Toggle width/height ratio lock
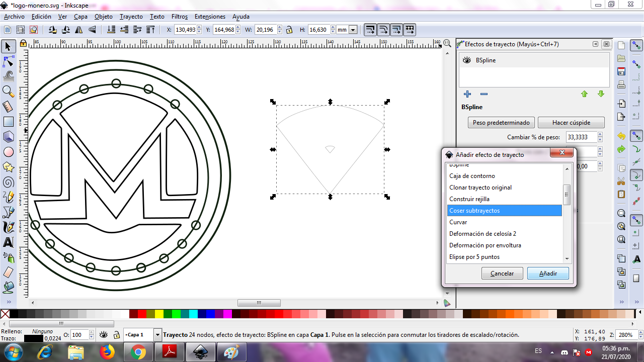The width and height of the screenshot is (644, 362). (289, 30)
